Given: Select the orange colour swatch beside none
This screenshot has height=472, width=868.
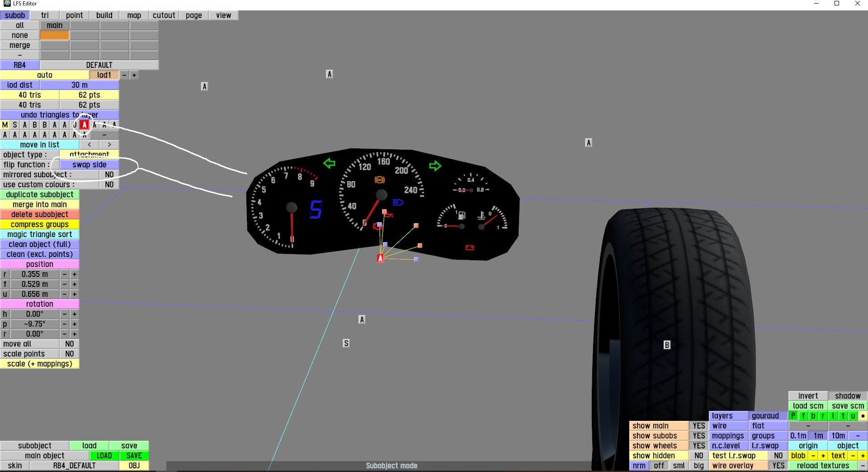Looking at the screenshot, I should coord(55,35).
